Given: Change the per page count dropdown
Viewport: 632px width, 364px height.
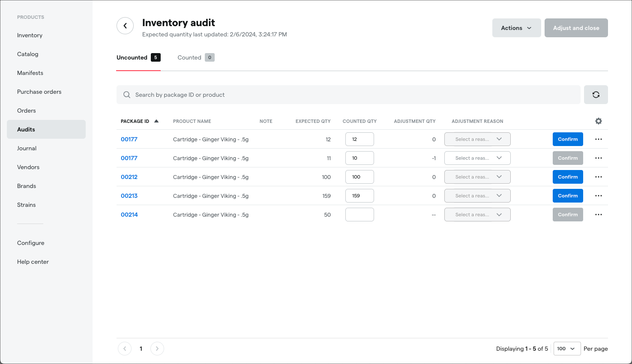Looking at the screenshot, I should (x=567, y=349).
